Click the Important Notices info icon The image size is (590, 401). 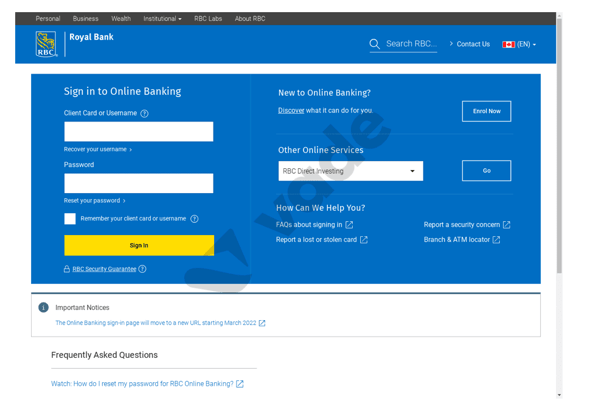pyautogui.click(x=44, y=307)
